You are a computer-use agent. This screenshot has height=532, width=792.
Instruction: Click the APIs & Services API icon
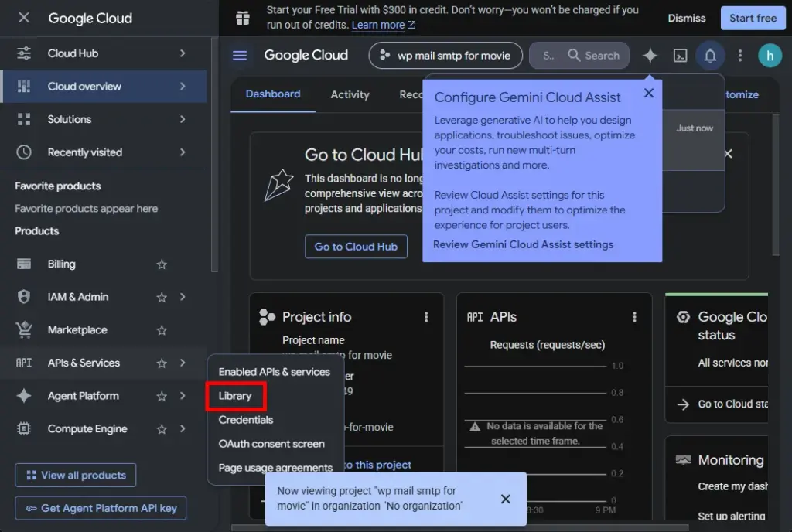[x=24, y=363]
